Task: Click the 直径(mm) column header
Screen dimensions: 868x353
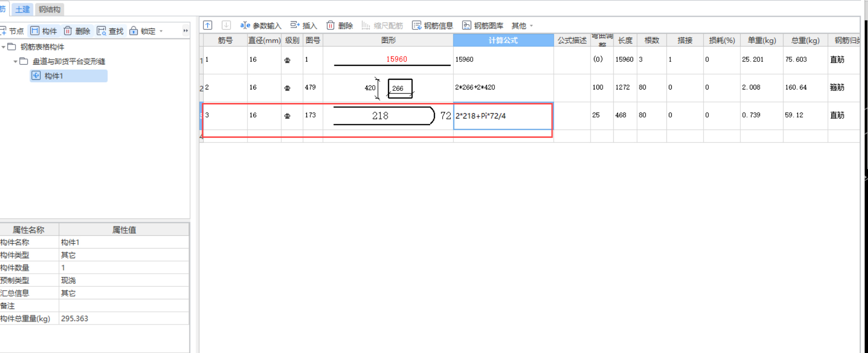Action: click(x=264, y=40)
